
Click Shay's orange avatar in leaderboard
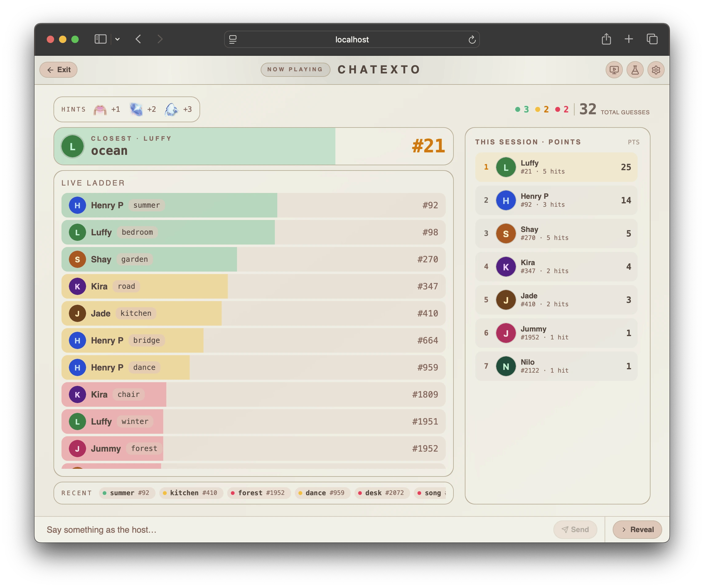[x=505, y=233]
